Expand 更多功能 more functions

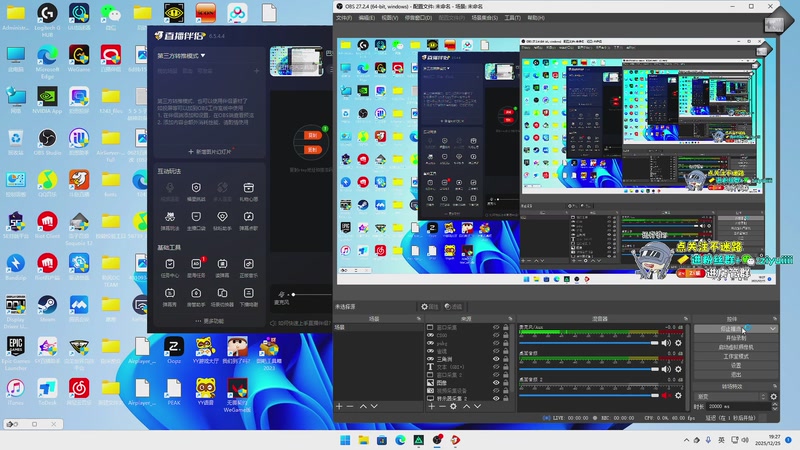209,321
